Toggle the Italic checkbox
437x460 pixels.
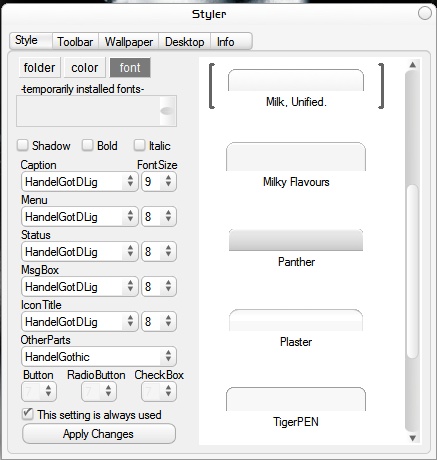coord(139,145)
